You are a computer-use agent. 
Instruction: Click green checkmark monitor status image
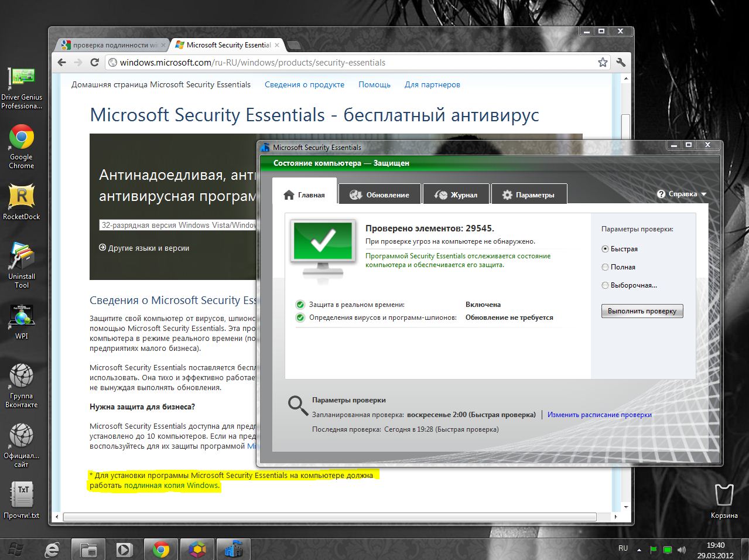point(323,249)
